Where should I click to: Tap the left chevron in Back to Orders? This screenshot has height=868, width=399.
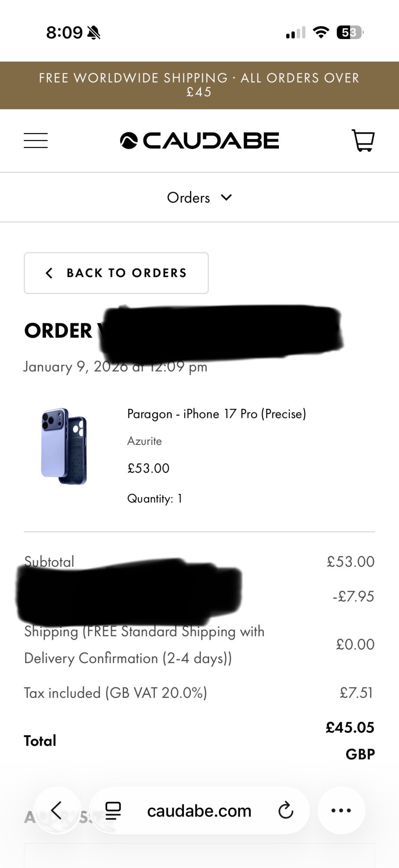click(49, 273)
